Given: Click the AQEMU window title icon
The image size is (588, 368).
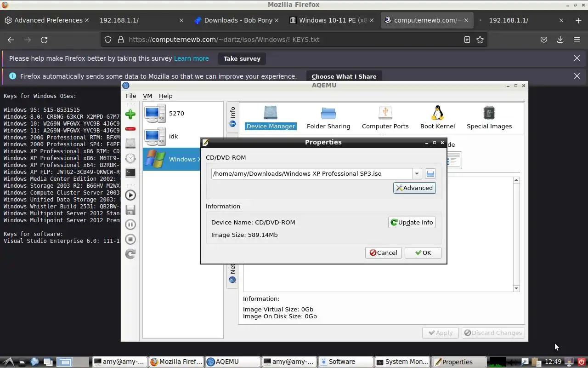Looking at the screenshot, I should point(126,86).
